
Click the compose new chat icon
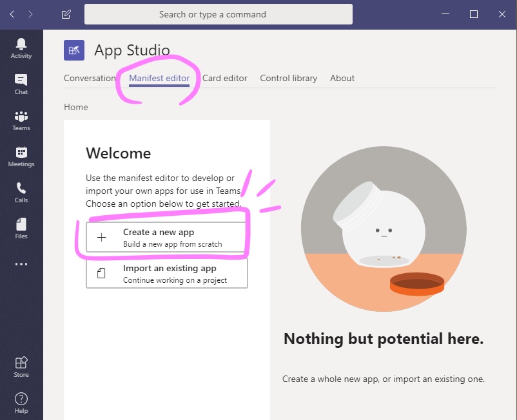click(66, 14)
